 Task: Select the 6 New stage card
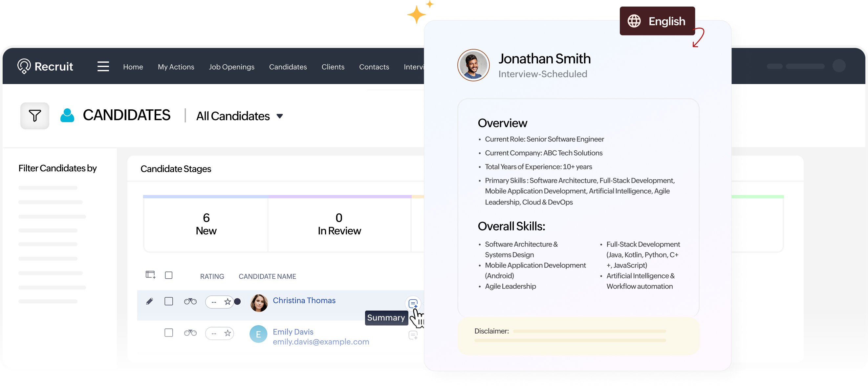click(x=206, y=224)
